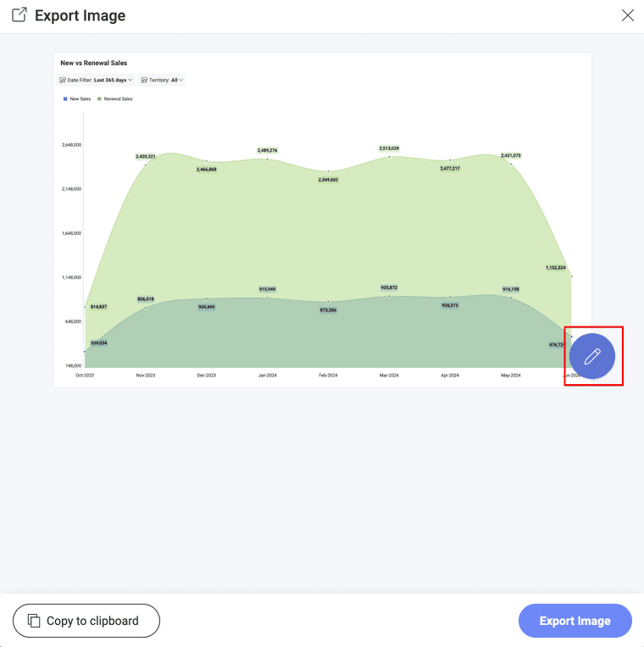Click the Feb-2024 axis label
644x647 pixels.
tap(328, 376)
